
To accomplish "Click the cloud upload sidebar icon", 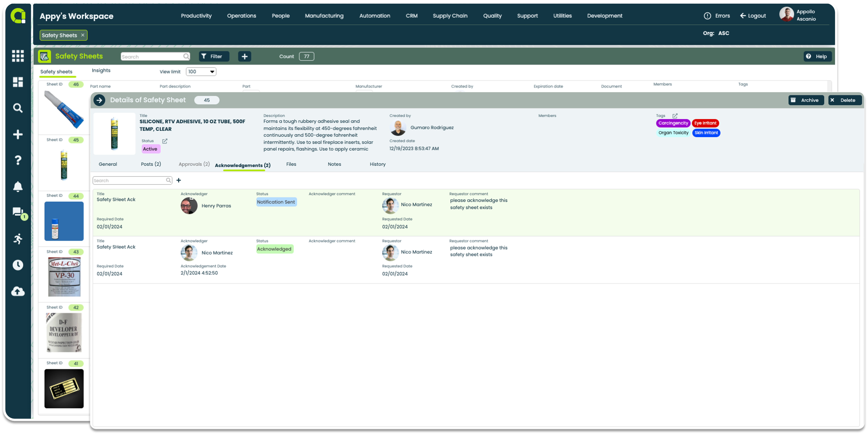I will tap(18, 291).
